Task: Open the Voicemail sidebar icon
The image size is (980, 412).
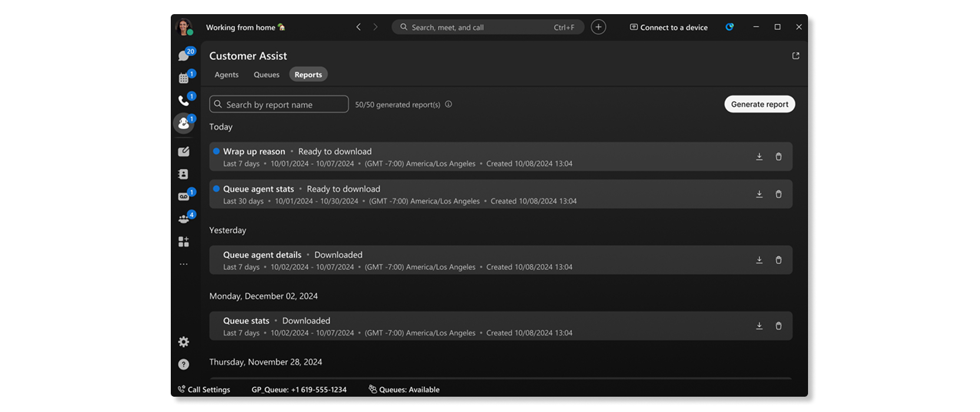Action: (x=184, y=197)
